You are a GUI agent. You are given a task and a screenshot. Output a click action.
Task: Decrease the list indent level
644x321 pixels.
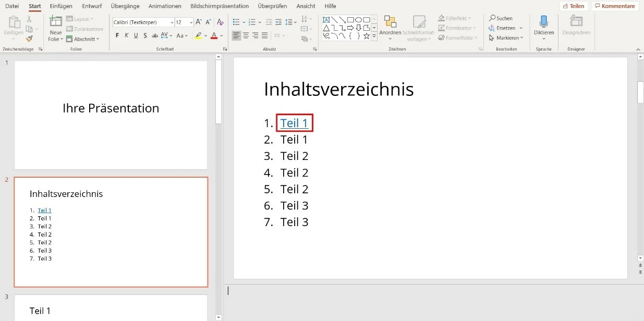coord(269,22)
